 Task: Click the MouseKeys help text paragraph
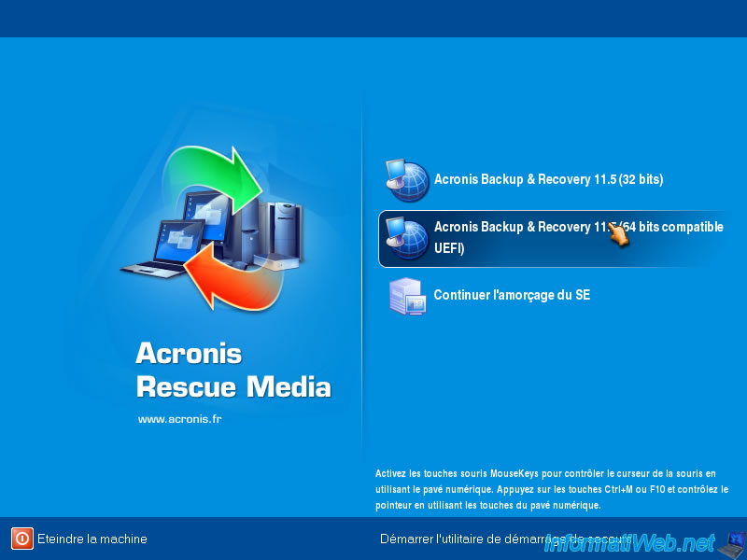coord(552,489)
